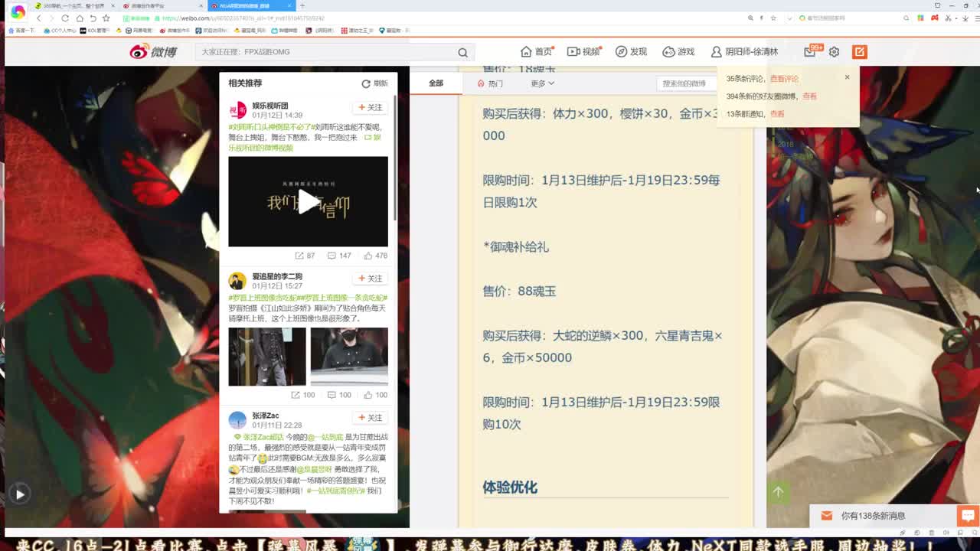The image size is (980, 551).
Task: Close the notification popup
Action: [847, 77]
